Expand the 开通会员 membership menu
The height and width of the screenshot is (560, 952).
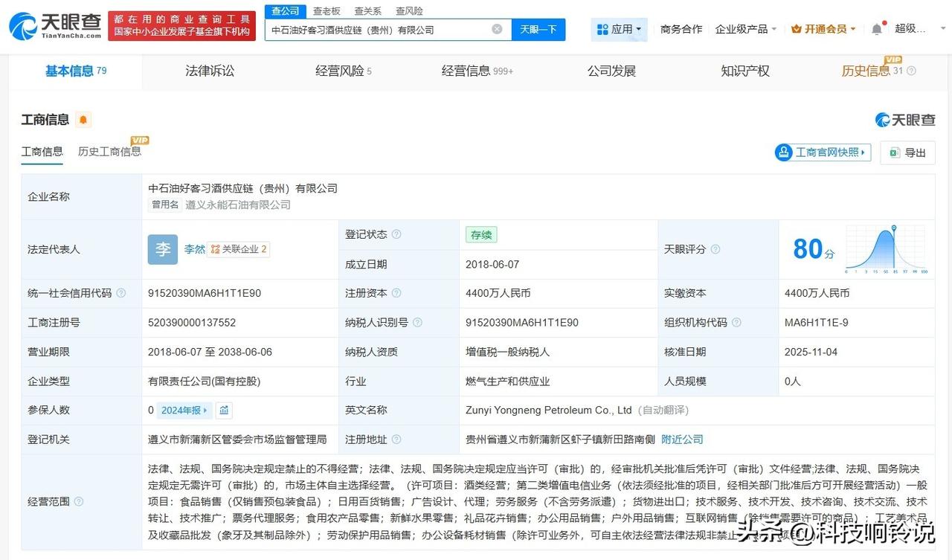[823, 30]
